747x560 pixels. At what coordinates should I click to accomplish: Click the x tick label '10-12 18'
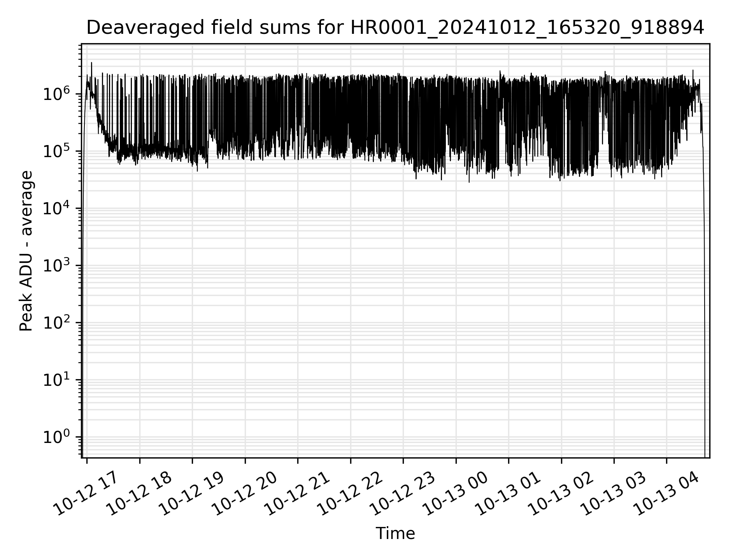pos(139,493)
